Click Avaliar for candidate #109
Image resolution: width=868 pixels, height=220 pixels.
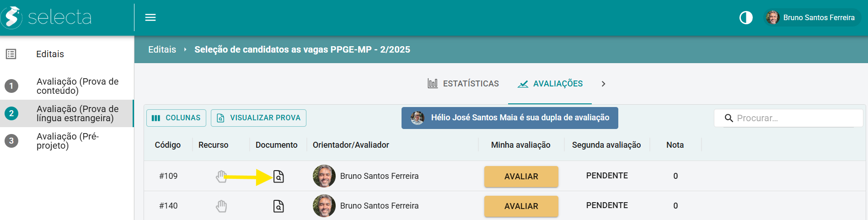tap(521, 177)
